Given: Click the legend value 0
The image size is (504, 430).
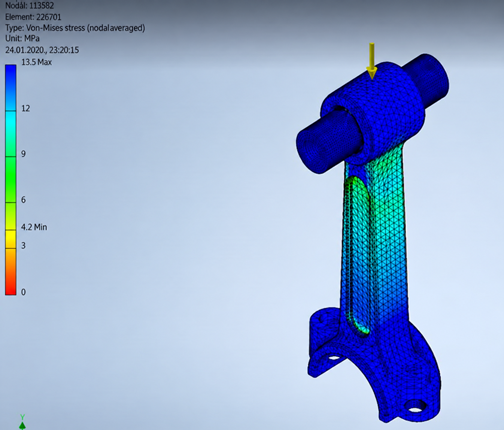Looking at the screenshot, I should (24, 292).
